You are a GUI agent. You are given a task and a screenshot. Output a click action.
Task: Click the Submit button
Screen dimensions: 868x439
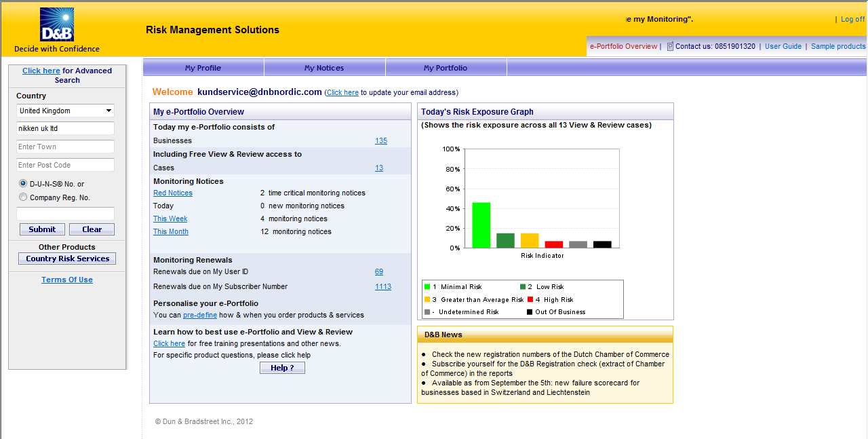pos(42,229)
